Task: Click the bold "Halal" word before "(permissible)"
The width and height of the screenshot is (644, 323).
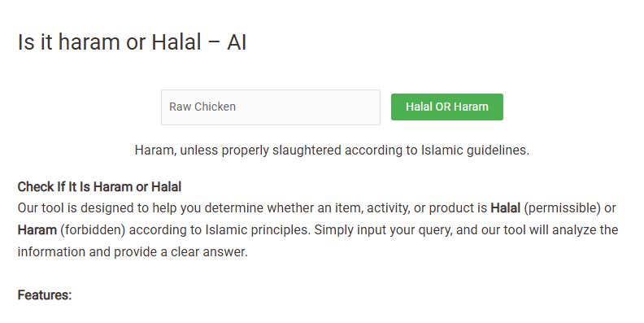Action: pyautogui.click(x=505, y=208)
